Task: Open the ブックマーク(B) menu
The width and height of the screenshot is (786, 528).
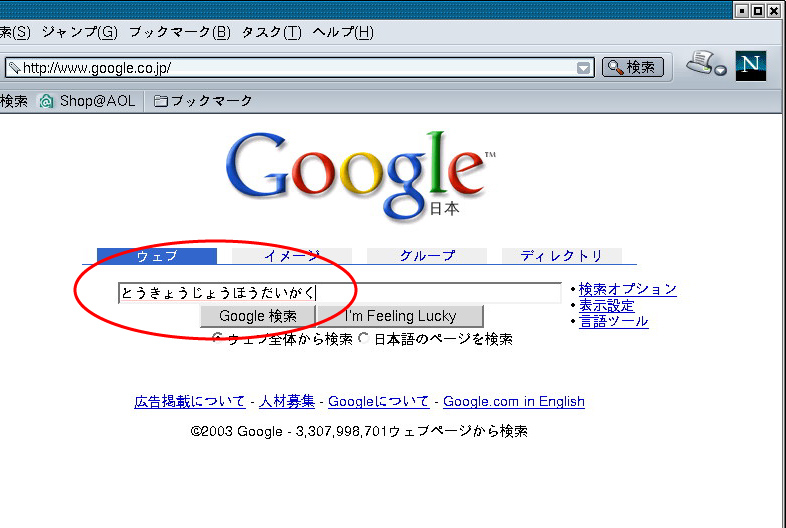Action: [x=180, y=33]
